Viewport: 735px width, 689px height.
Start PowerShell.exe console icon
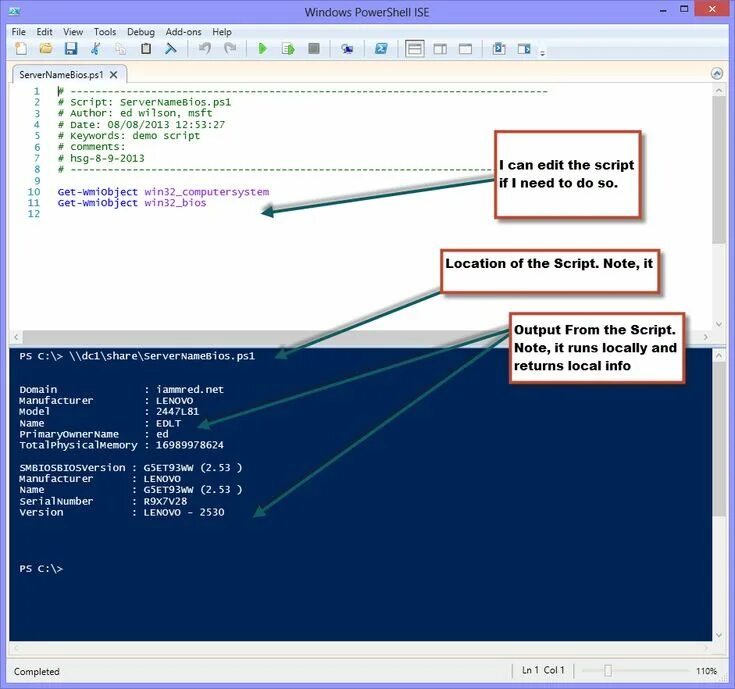[381, 49]
